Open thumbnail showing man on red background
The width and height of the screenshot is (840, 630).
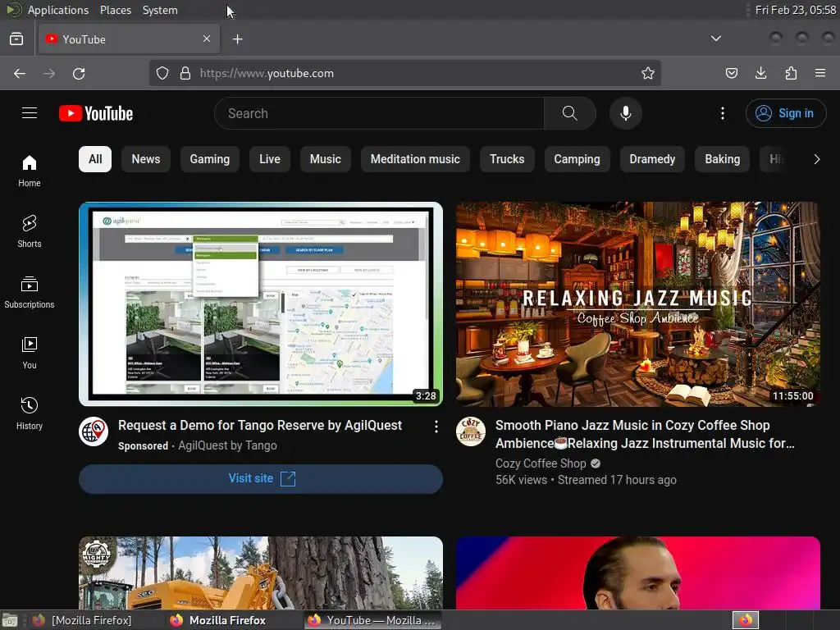[x=638, y=573]
